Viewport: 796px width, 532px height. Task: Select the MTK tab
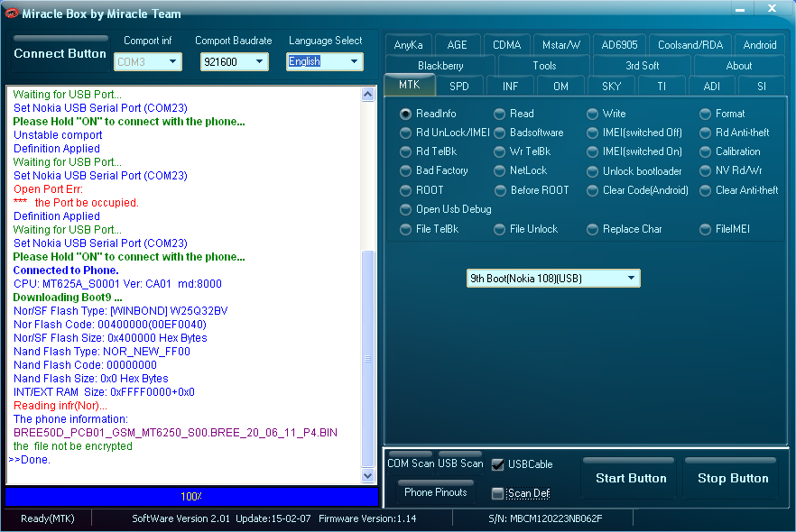click(x=409, y=85)
